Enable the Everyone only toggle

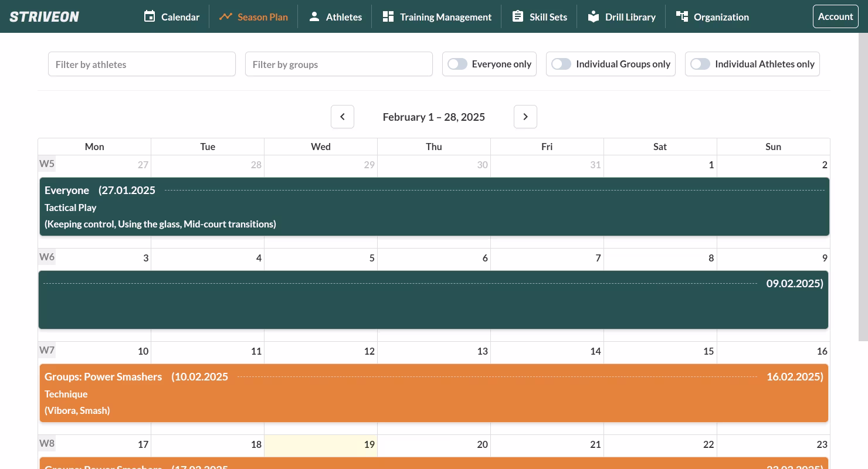click(457, 64)
